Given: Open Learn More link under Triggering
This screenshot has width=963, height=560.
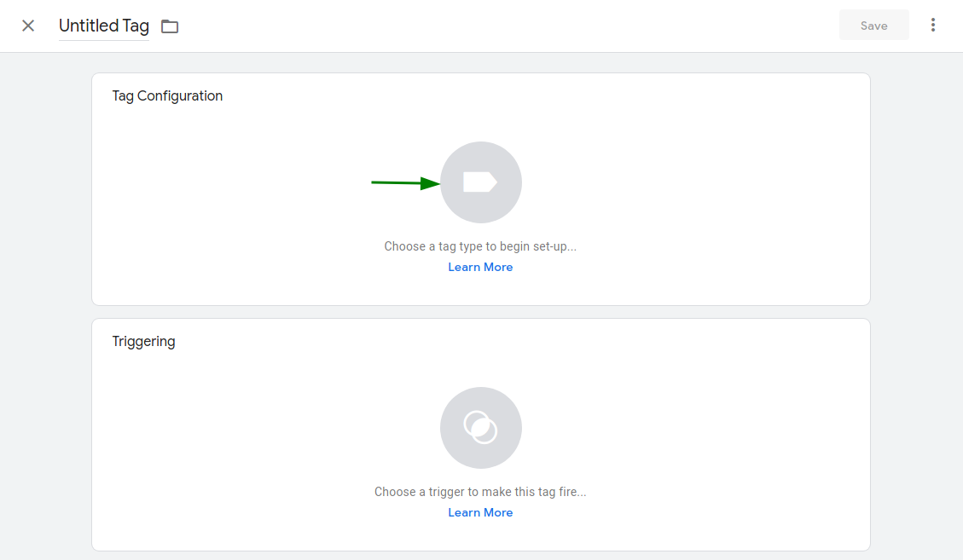Looking at the screenshot, I should pyautogui.click(x=480, y=513).
